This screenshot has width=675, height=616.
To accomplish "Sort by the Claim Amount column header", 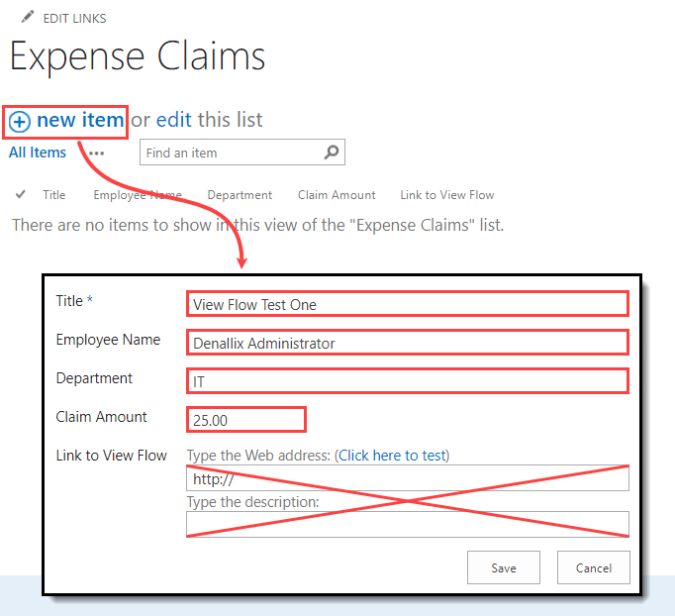I will coord(337,195).
